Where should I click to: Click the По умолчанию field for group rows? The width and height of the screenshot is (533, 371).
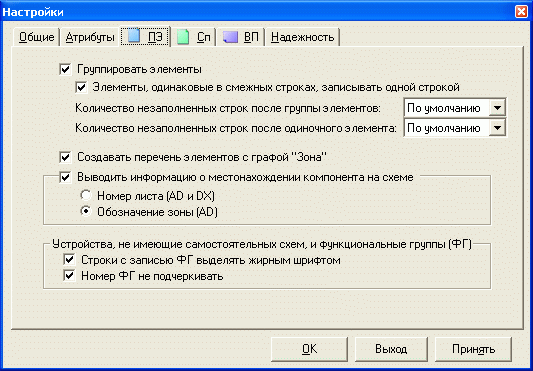[447, 108]
